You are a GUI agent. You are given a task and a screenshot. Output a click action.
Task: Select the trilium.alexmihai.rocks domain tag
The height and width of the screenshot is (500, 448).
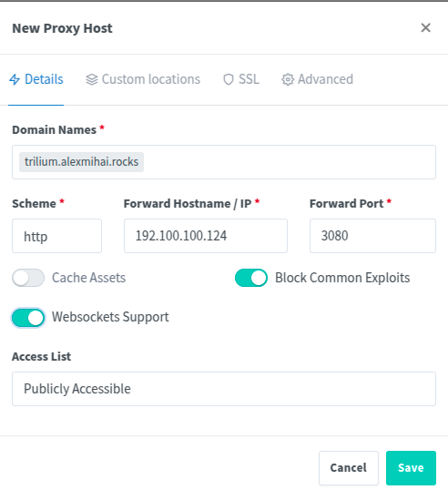[x=81, y=162]
